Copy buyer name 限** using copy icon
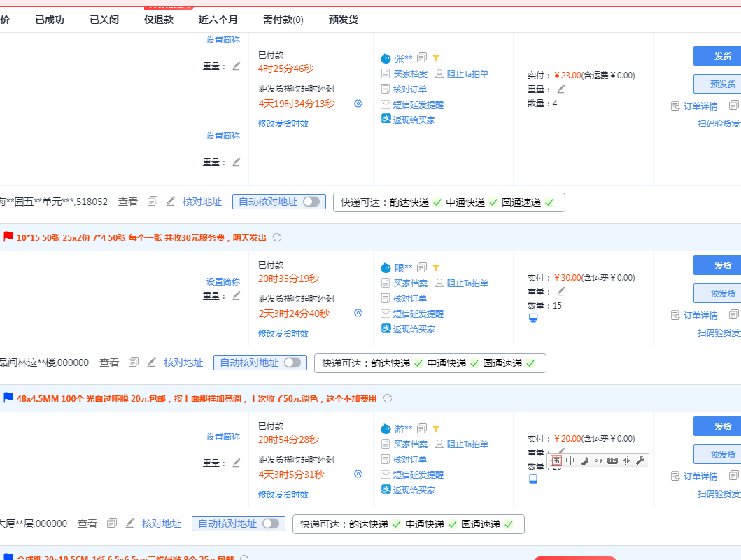This screenshot has width=741, height=560. tap(422, 267)
